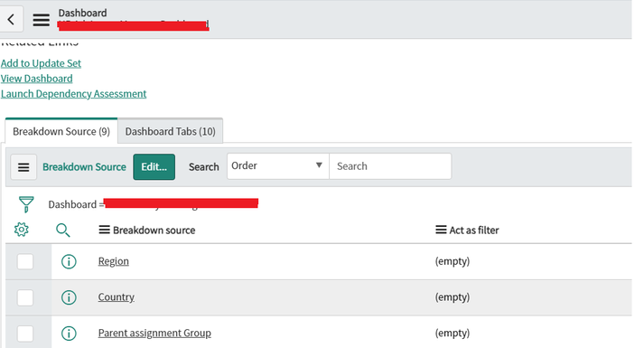
Task: Click the Edit... button
Action: point(154,167)
